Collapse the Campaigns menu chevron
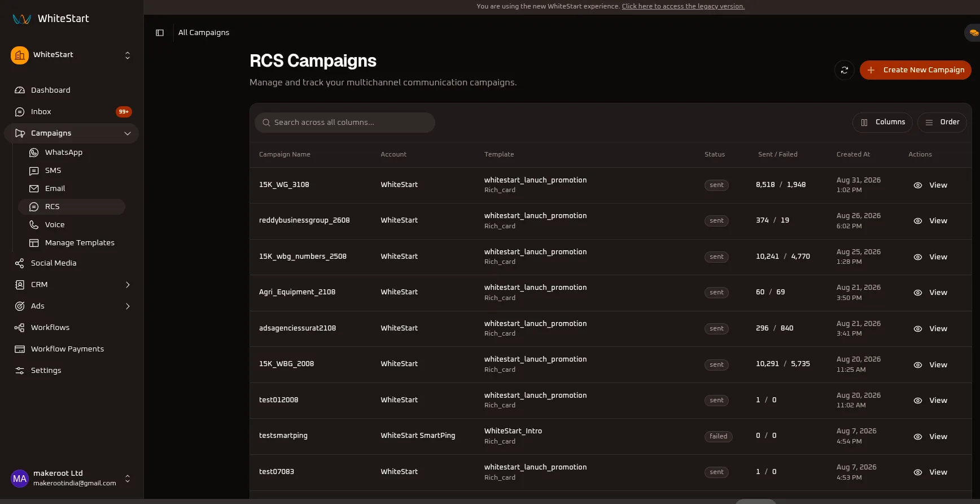The height and width of the screenshot is (504, 980). pos(128,133)
